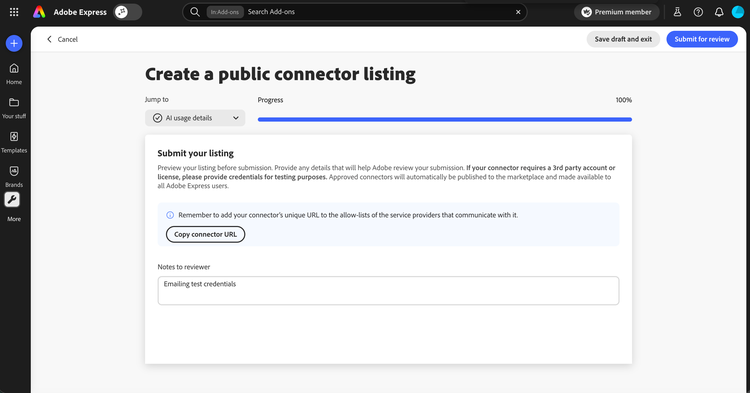This screenshot has height=393, width=750.
Task: Click the Create a public connector listing title
Action: pos(280,74)
